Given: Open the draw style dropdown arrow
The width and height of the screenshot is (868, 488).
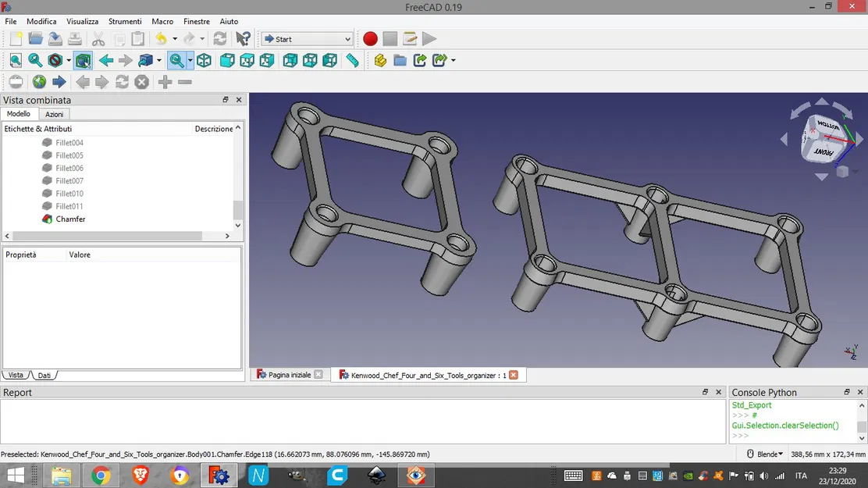Looking at the screenshot, I should point(69,60).
